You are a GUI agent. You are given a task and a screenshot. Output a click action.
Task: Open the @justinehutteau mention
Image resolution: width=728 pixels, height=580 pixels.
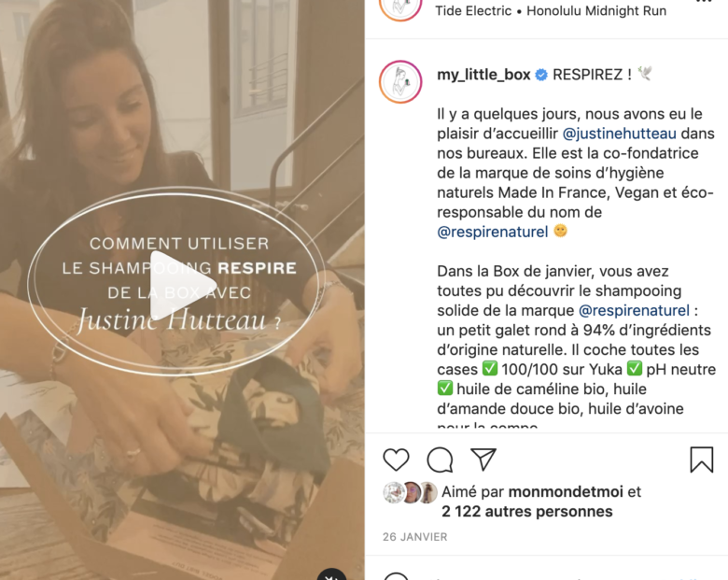(x=620, y=134)
